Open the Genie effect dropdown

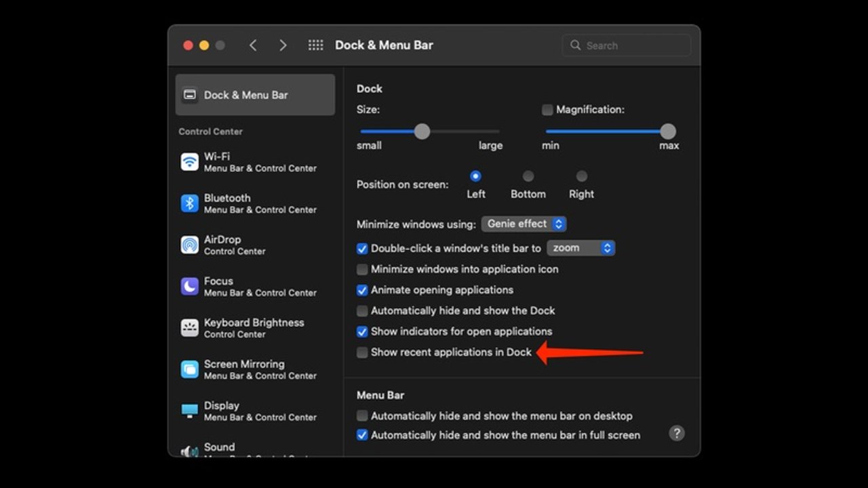524,224
